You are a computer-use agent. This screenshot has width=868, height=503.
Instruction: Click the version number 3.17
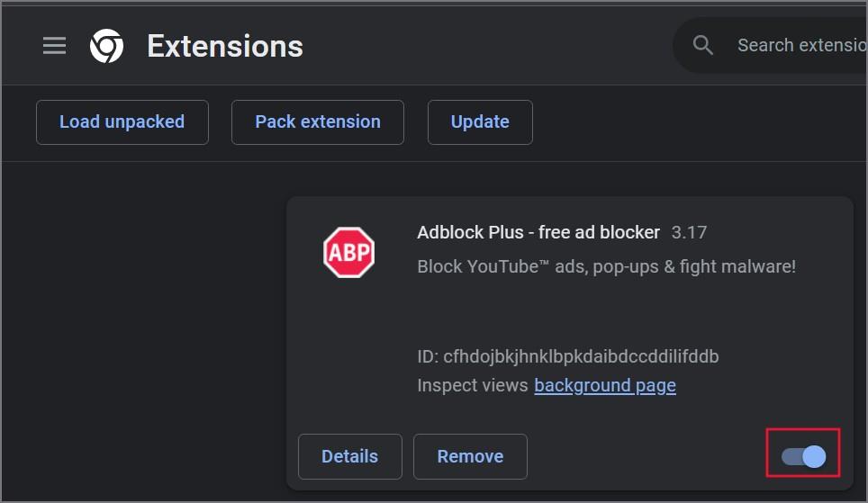click(x=689, y=232)
